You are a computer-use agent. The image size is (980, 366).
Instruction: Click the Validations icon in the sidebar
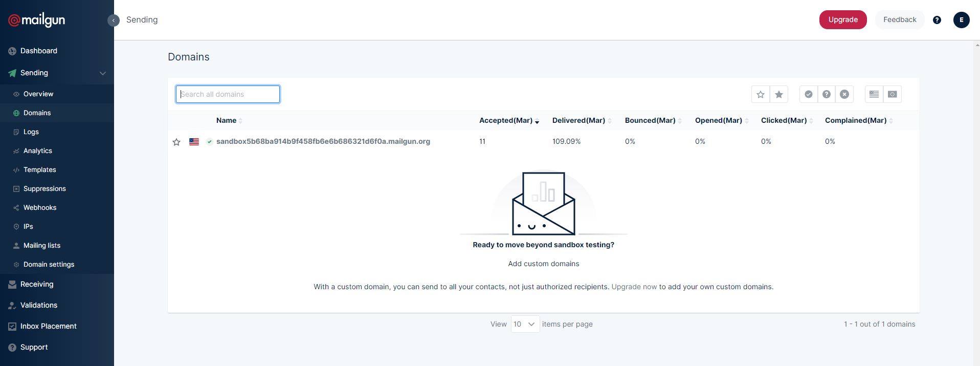(x=12, y=306)
